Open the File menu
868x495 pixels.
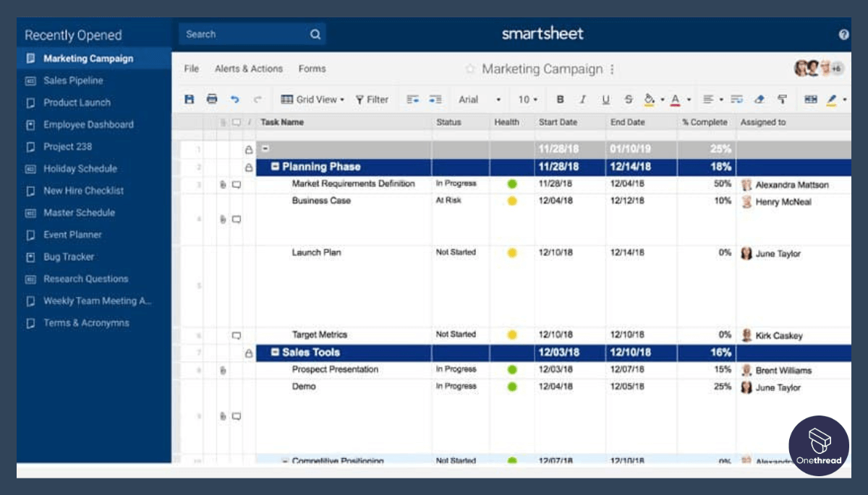click(192, 69)
